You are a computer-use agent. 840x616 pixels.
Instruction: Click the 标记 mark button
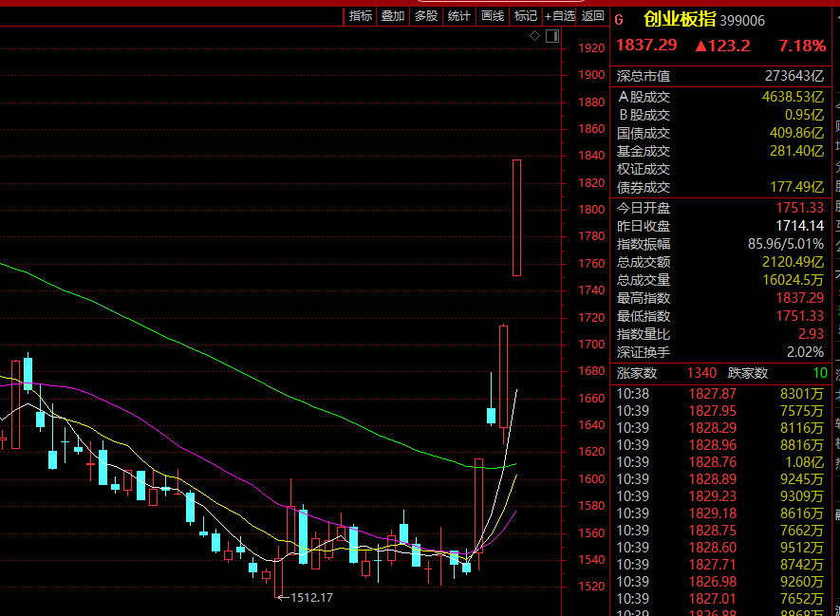click(525, 16)
